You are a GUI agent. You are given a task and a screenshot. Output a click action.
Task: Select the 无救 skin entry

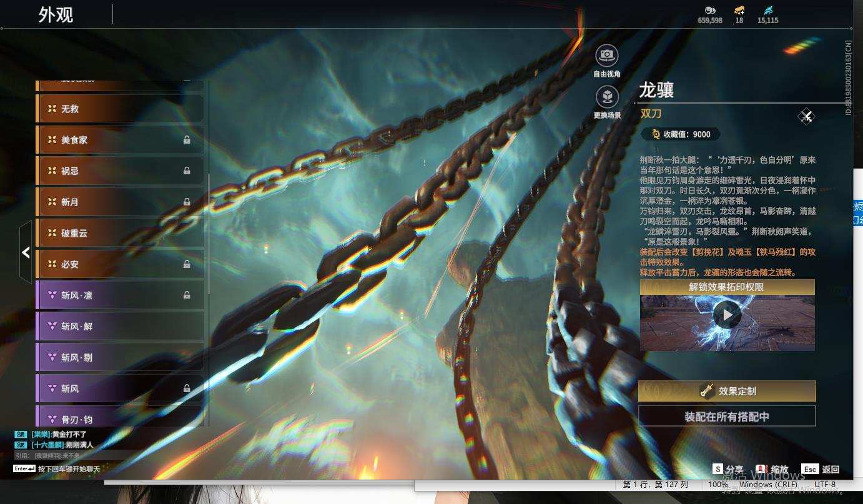(120, 109)
